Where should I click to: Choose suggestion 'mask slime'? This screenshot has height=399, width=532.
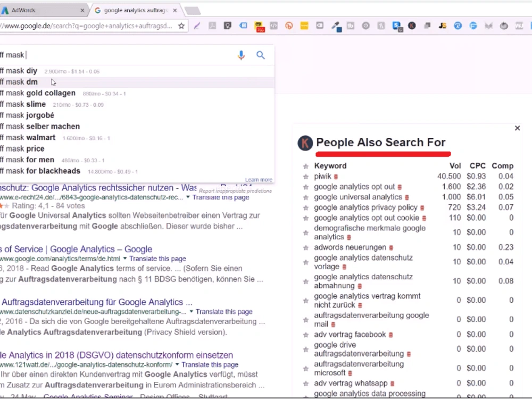[x=137, y=104]
